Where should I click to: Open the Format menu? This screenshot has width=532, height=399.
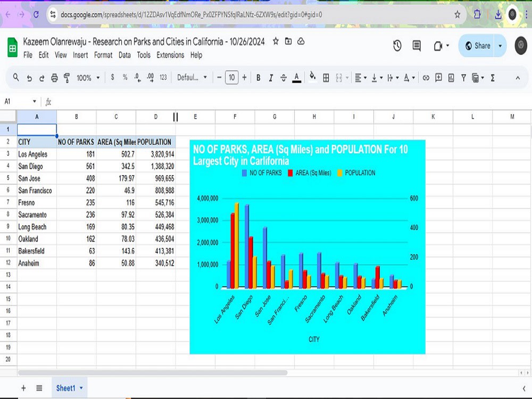(x=103, y=55)
